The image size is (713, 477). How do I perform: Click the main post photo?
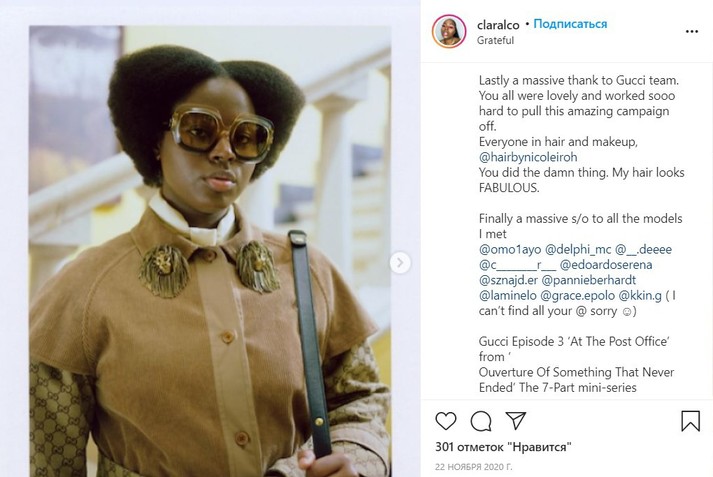210,250
